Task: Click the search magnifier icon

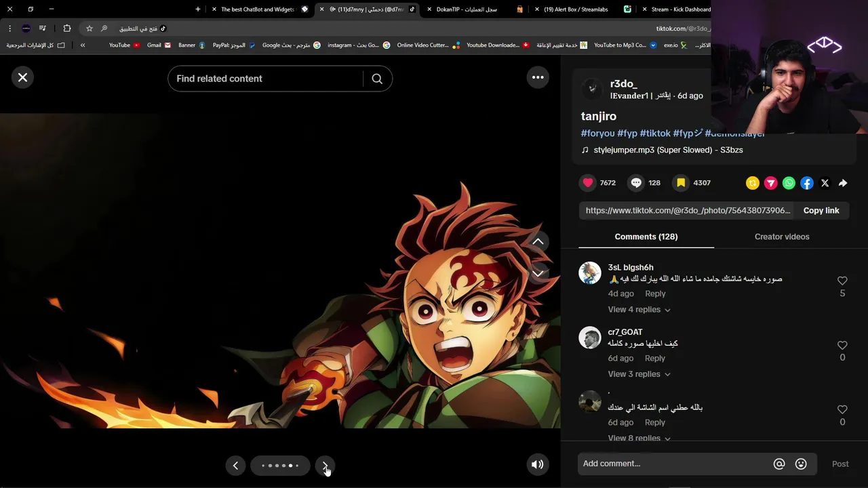Action: 377,79
